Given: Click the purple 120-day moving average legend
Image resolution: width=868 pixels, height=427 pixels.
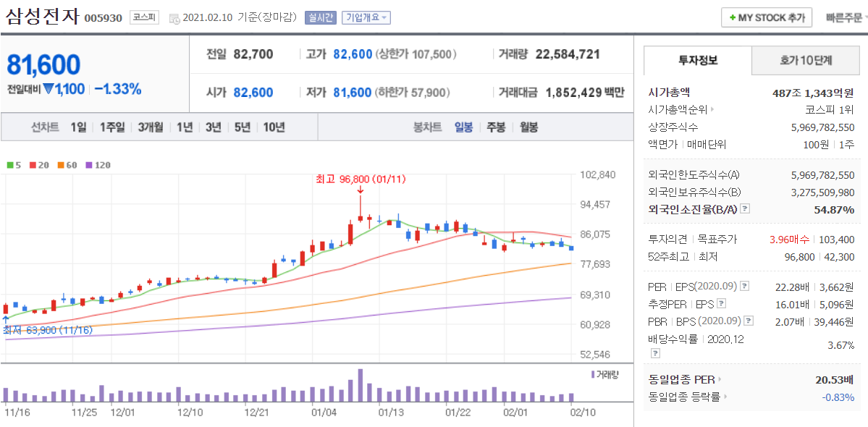Looking at the screenshot, I should pyautogui.click(x=98, y=165).
